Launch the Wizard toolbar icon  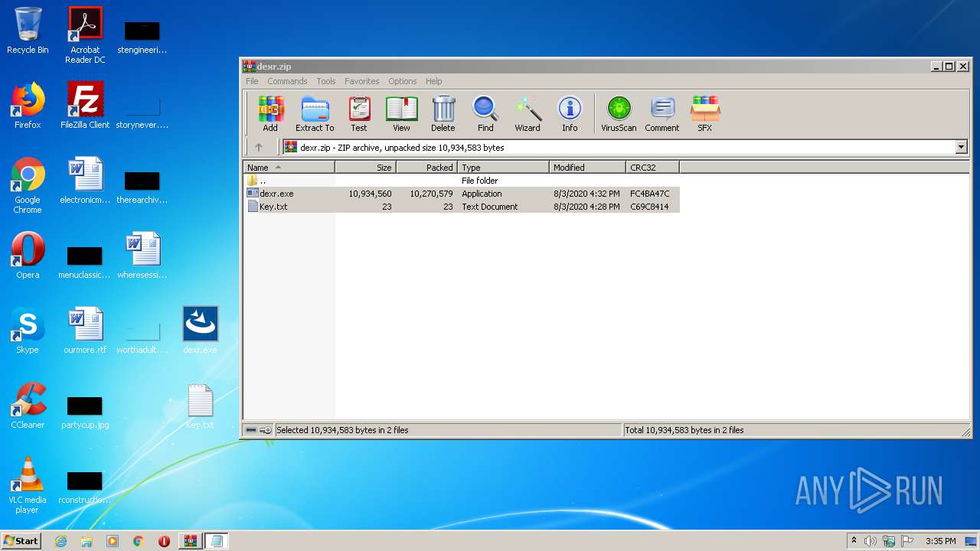point(528,114)
